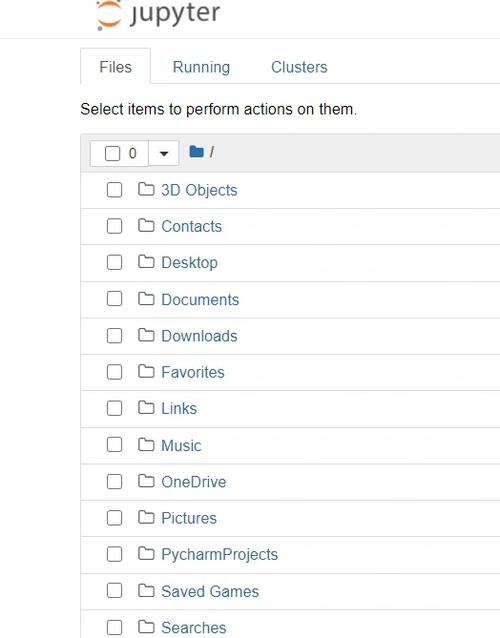Switch to the Running tab
This screenshot has height=638, width=500.
pyautogui.click(x=201, y=67)
